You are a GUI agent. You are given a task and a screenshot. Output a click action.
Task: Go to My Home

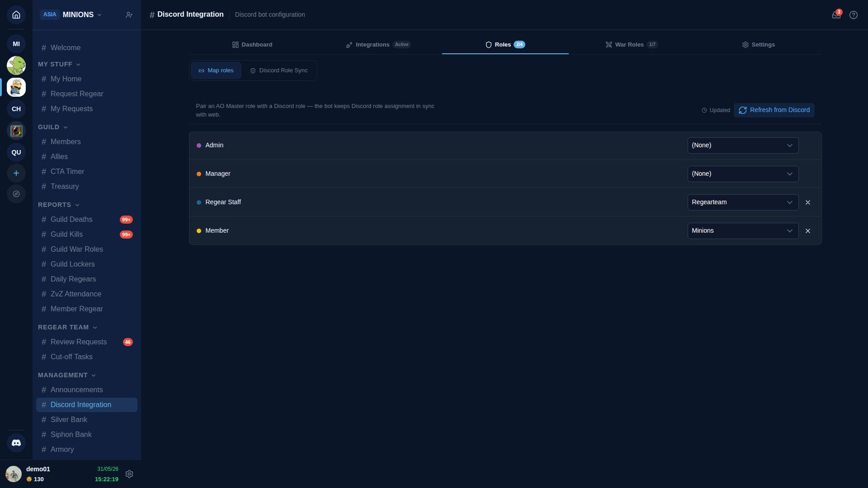point(87,79)
